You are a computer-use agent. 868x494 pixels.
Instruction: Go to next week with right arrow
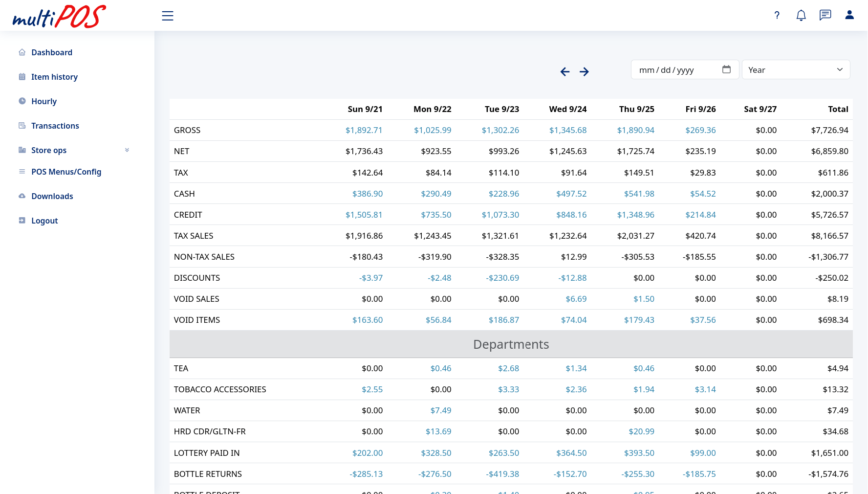pyautogui.click(x=584, y=72)
